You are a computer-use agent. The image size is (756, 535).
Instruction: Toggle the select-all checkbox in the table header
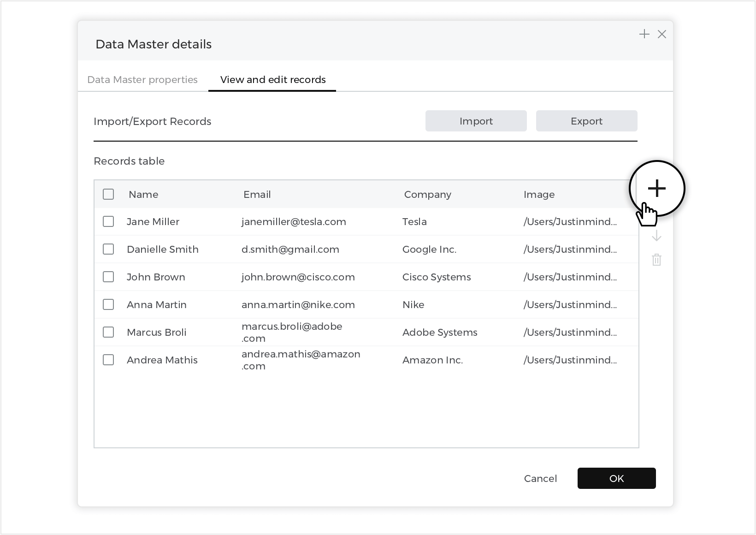(x=108, y=194)
